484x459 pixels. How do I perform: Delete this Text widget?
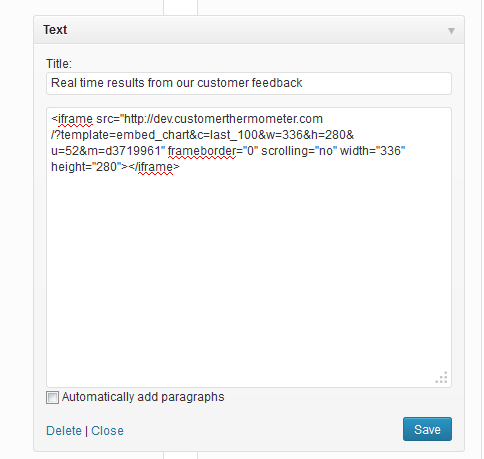(x=64, y=431)
